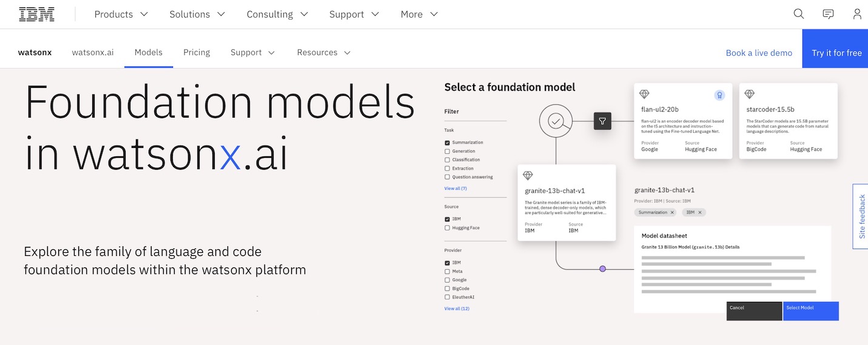Uncheck the Summarization task checkbox
The width and height of the screenshot is (868, 345).
(x=447, y=142)
